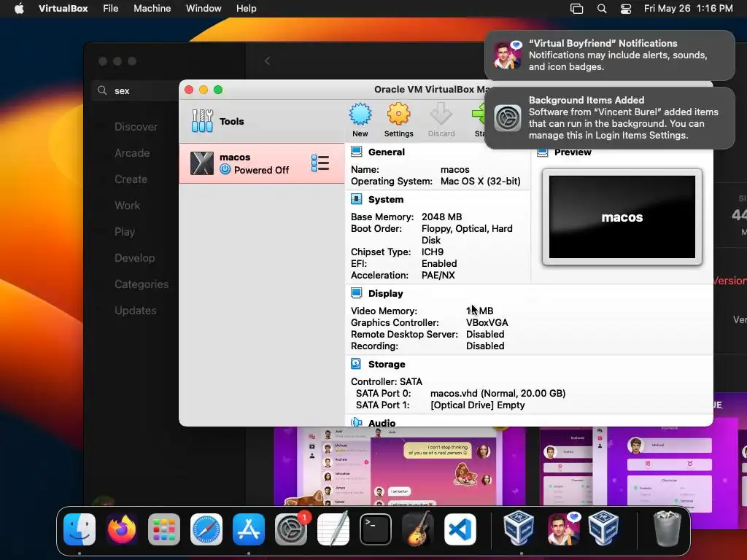Select Updates in App Store sidebar

coord(135,310)
